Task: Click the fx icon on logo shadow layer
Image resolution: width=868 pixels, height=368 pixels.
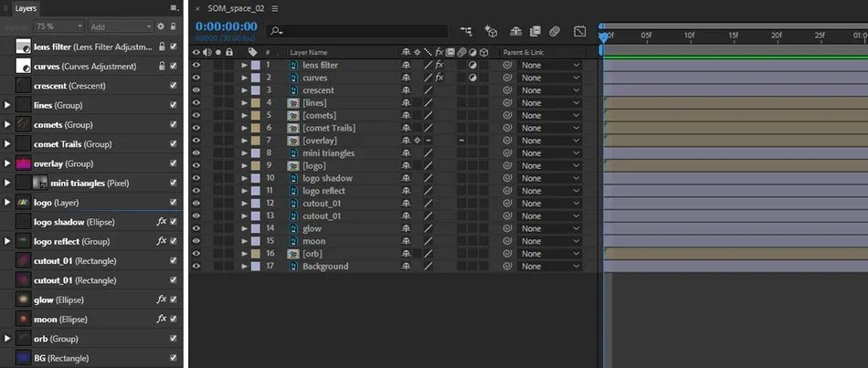Action: pyautogui.click(x=162, y=222)
